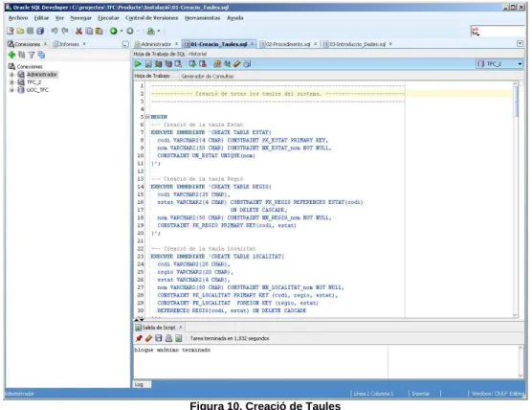Click the Commit icon in worksheet toolbar
This screenshot has width=532, height=410.
pyautogui.click(x=192, y=64)
